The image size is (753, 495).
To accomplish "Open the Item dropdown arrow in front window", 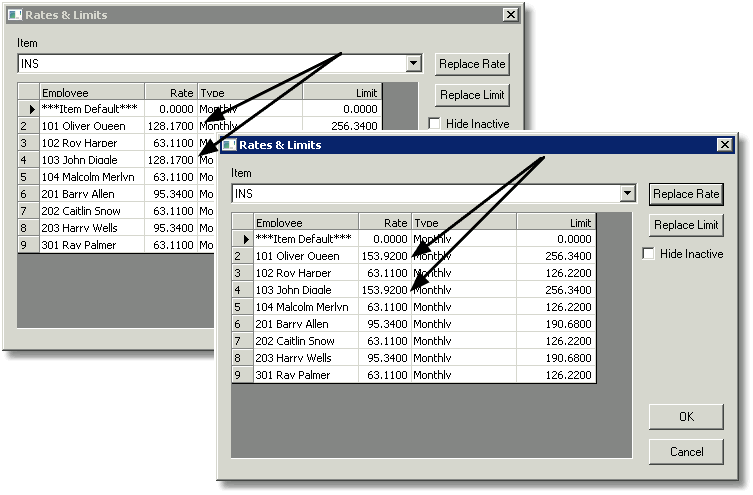I will (x=627, y=193).
